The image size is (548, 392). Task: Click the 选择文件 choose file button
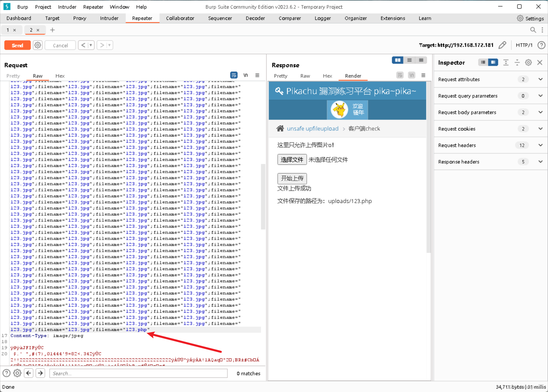pos(292,160)
